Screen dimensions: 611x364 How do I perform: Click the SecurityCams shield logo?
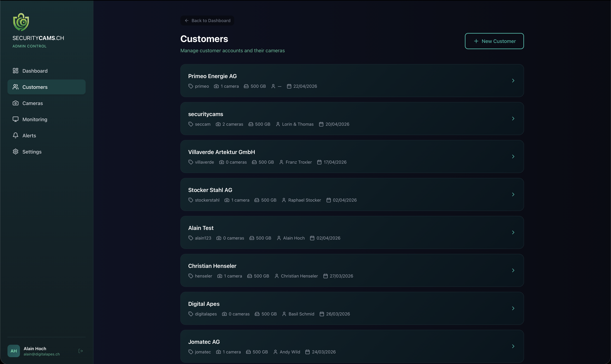point(21,22)
